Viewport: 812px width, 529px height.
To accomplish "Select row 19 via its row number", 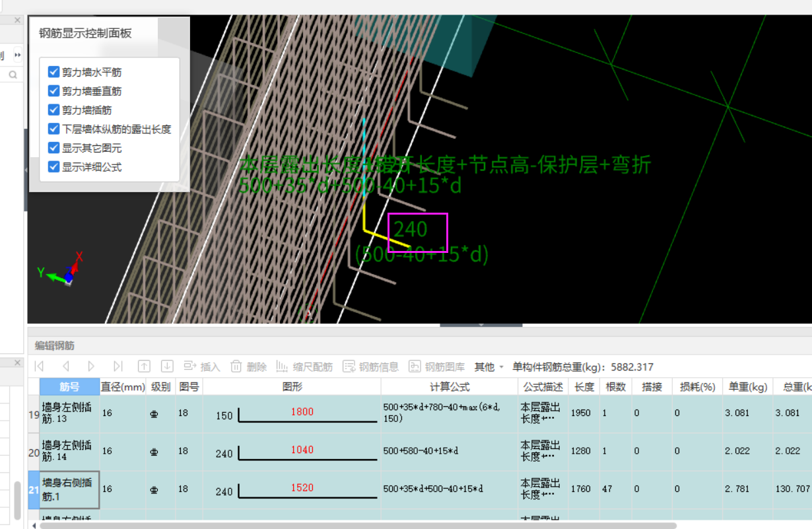I will pyautogui.click(x=34, y=414).
